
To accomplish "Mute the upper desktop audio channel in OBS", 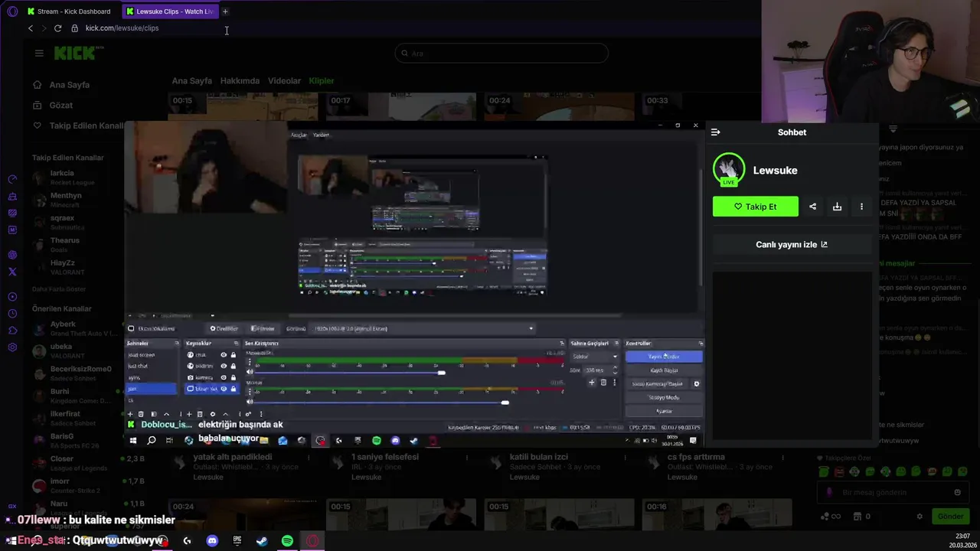I will [250, 372].
